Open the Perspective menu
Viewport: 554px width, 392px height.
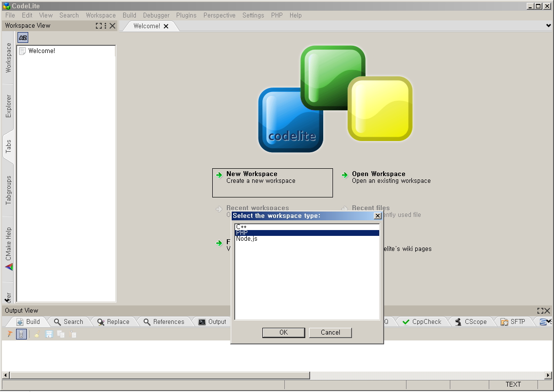point(220,15)
